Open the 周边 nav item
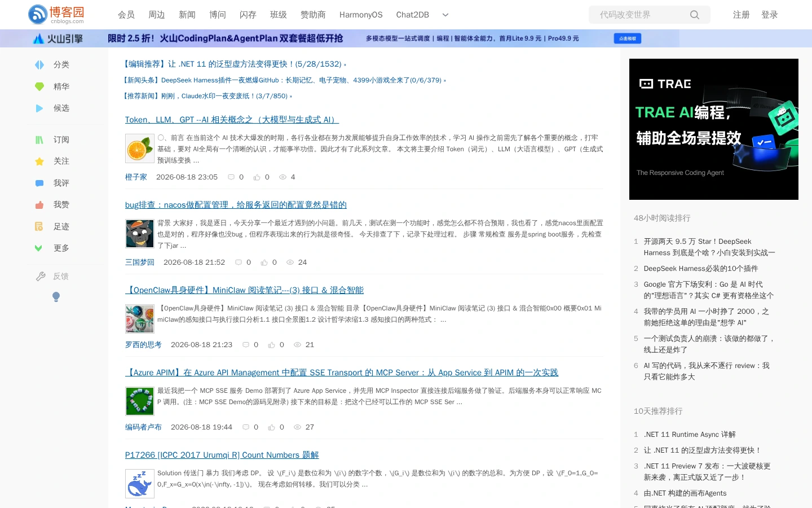The image size is (812, 508). (157, 15)
